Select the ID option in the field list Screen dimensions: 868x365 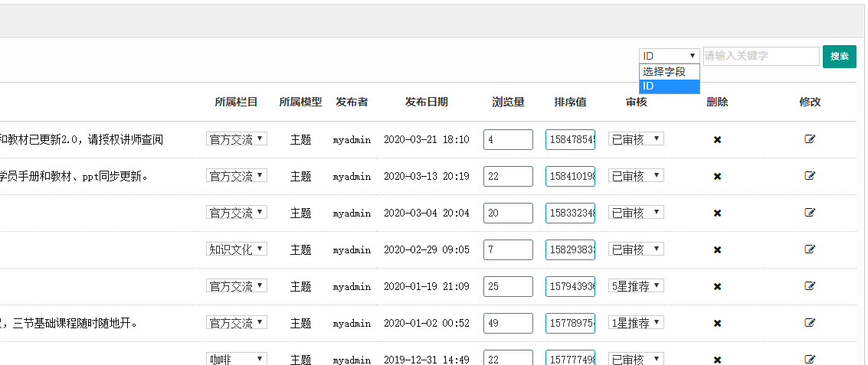[669, 86]
